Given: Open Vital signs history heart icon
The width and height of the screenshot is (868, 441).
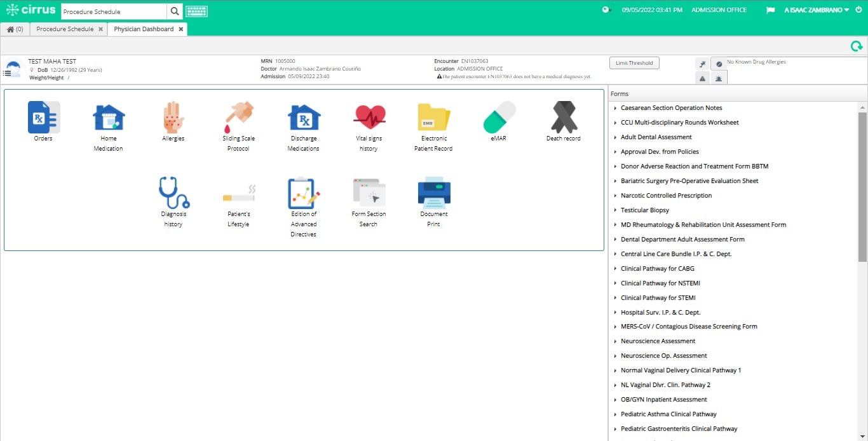Looking at the screenshot, I should click(x=369, y=118).
